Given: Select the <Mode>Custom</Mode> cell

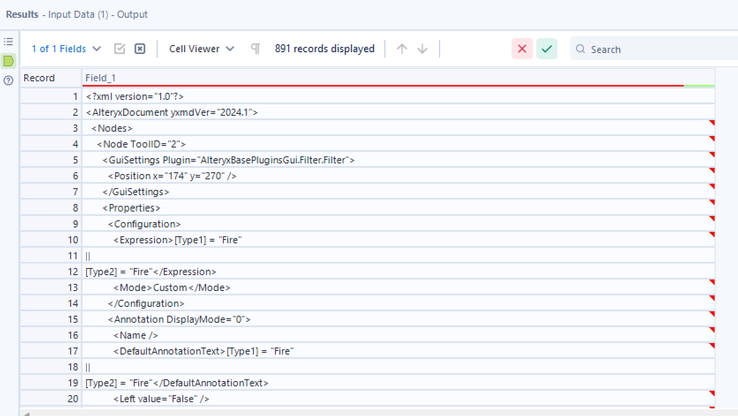Looking at the screenshot, I should 398,288.
